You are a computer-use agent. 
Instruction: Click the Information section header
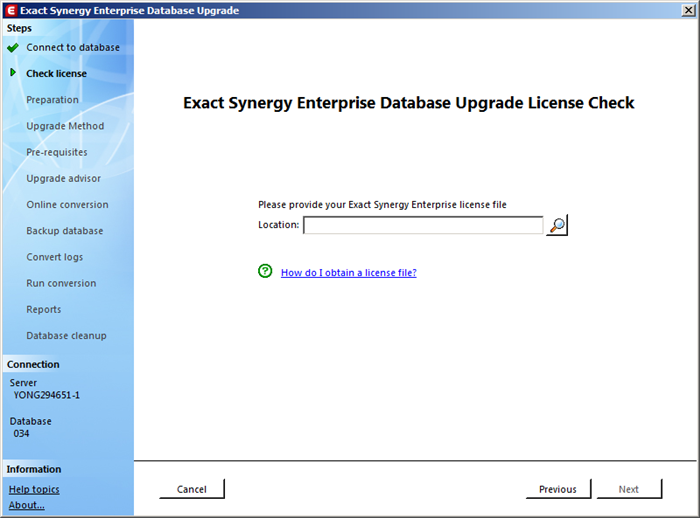(x=34, y=469)
